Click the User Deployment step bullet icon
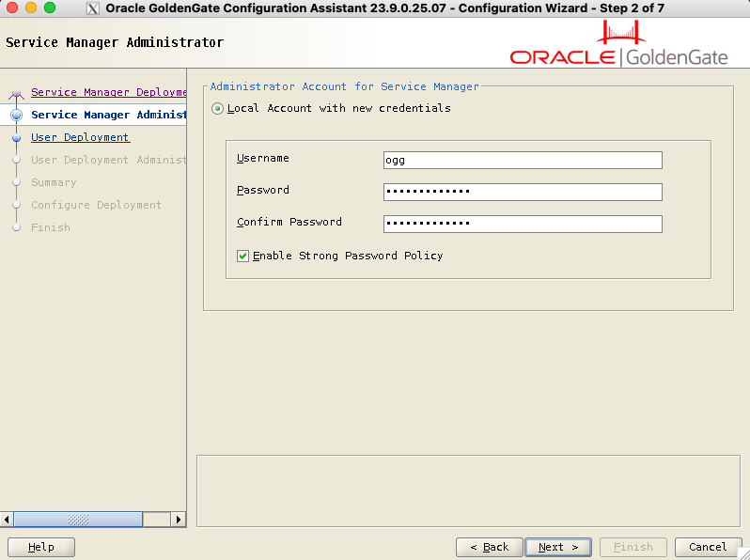This screenshot has width=750, height=560. (x=16, y=137)
